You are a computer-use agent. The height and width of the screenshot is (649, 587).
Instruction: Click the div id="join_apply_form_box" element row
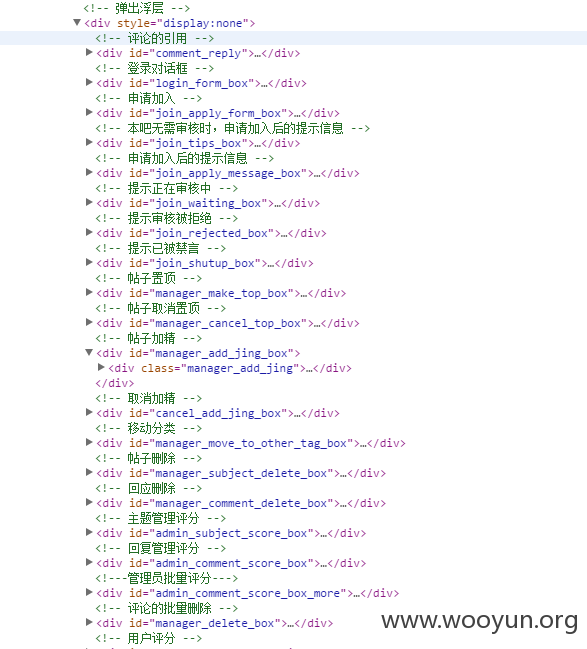pos(218,113)
